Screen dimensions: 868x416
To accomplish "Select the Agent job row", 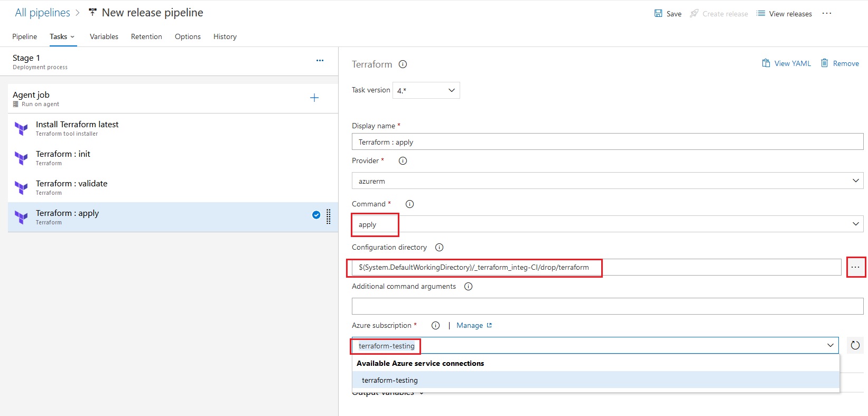I will click(x=173, y=98).
